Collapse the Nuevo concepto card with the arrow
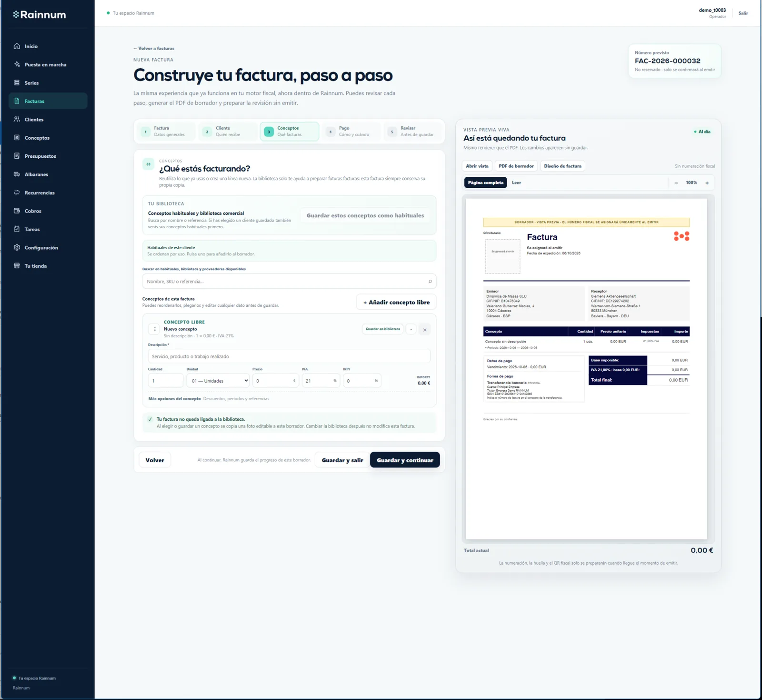Screen dimensions: 762x700 tap(411, 329)
